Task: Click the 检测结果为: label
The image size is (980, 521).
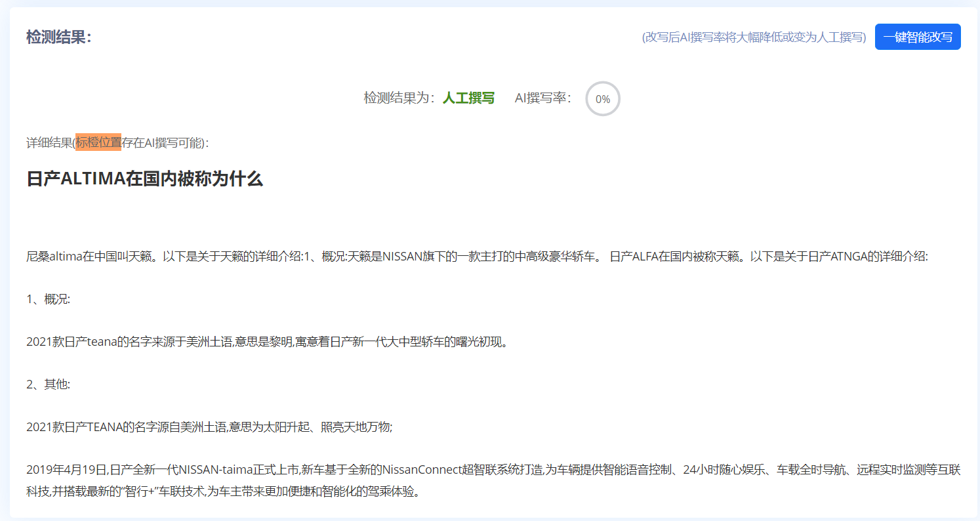Action: coord(399,98)
